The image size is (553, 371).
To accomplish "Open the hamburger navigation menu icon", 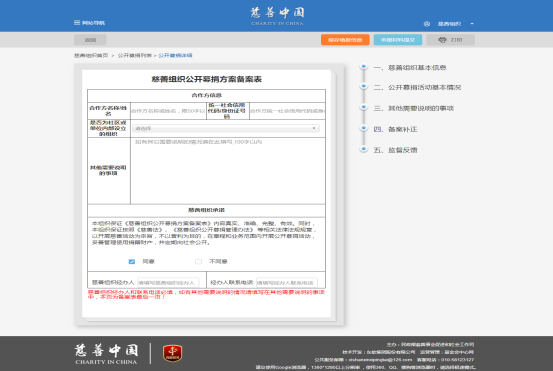I will click(77, 23).
